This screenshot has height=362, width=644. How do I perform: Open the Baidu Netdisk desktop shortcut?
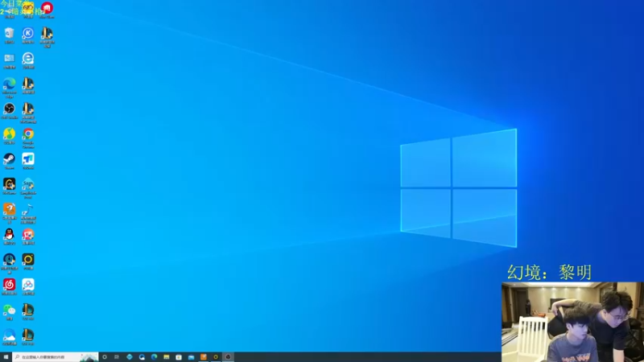click(28, 286)
